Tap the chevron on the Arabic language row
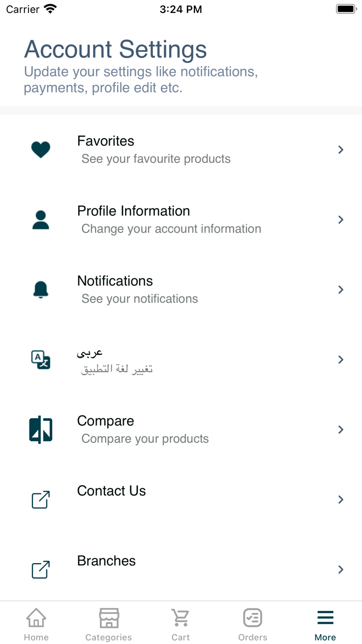The height and width of the screenshot is (644, 362). [x=341, y=360]
